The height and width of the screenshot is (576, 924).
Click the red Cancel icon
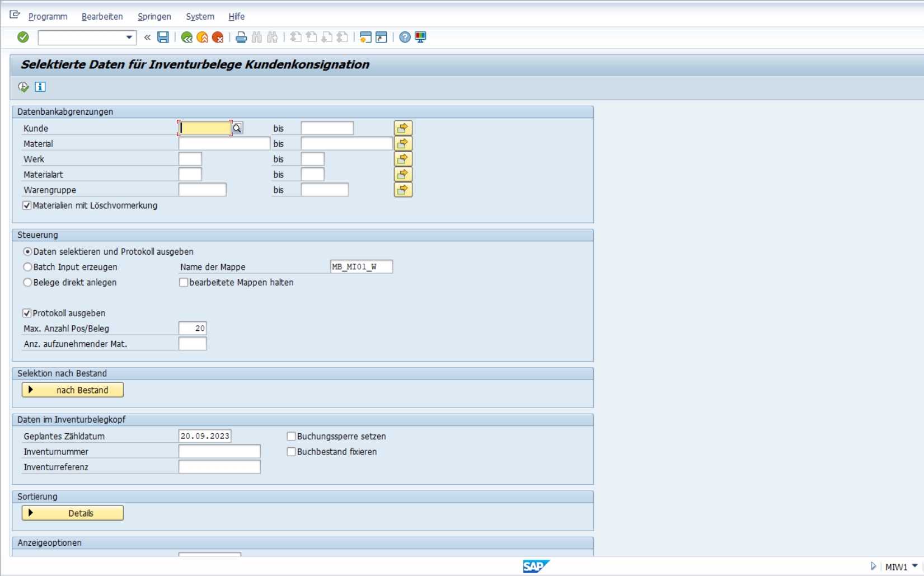pyautogui.click(x=218, y=38)
